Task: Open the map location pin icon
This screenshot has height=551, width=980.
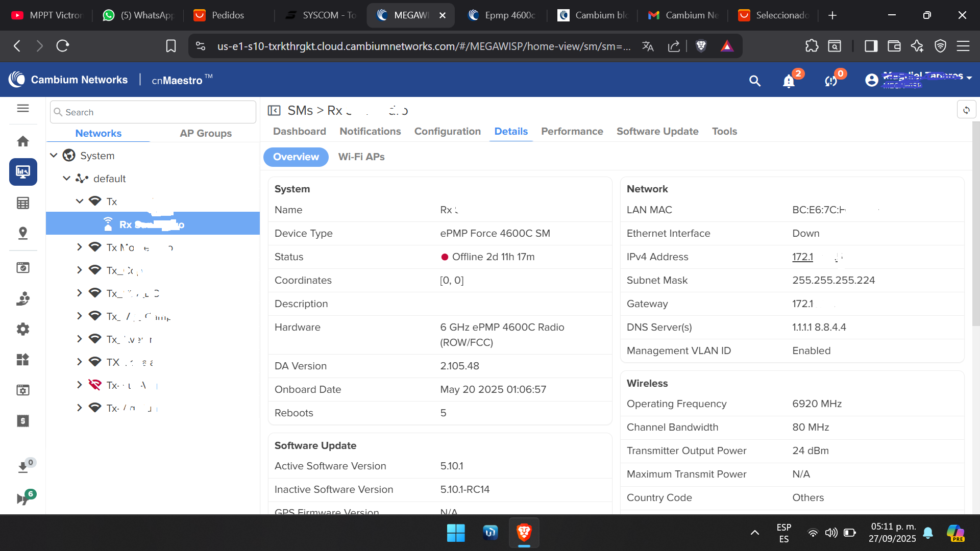Action: click(23, 233)
